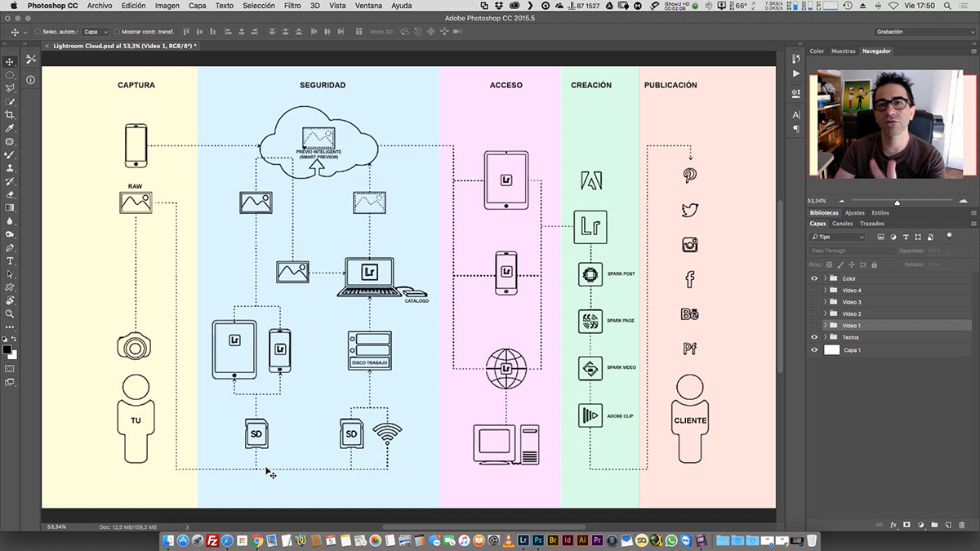Expand the Textos layer group
980x551 pixels.
825,337
